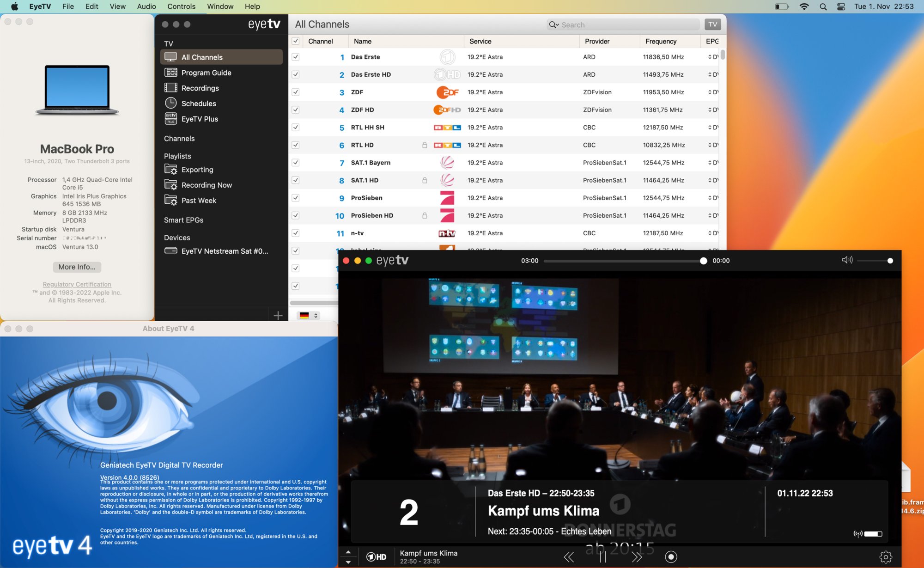Select Schedules clock icon
Screen dimensions: 924x568
pyautogui.click(x=171, y=103)
